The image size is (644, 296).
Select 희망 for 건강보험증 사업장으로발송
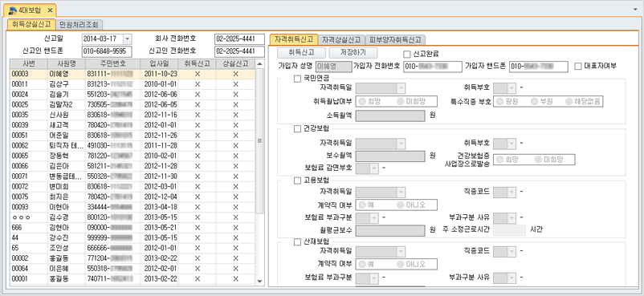tap(500, 160)
